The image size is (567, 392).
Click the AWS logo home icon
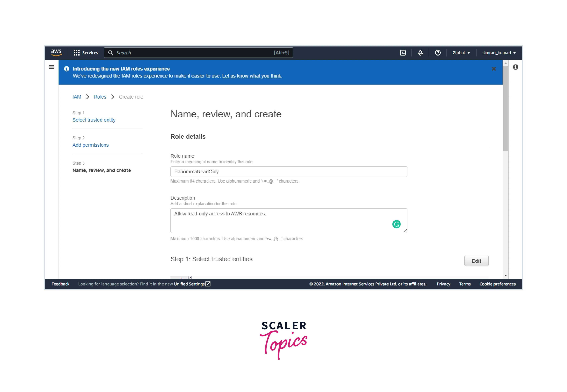pyautogui.click(x=56, y=53)
